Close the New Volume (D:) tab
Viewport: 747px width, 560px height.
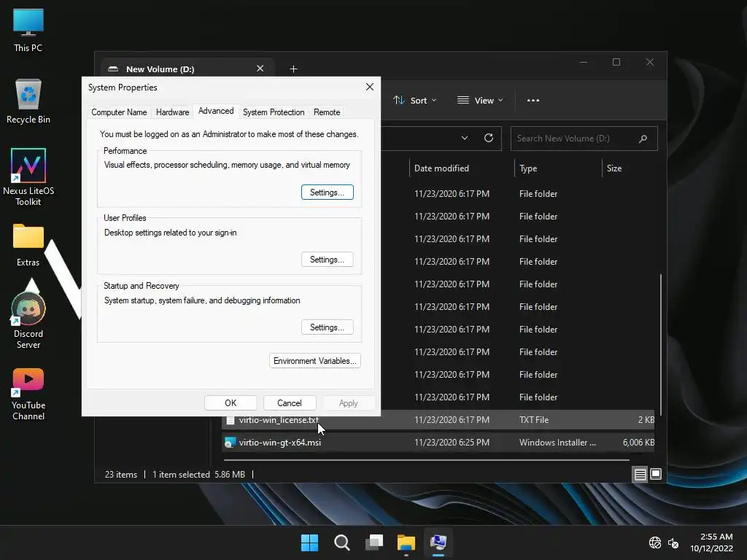(260, 69)
